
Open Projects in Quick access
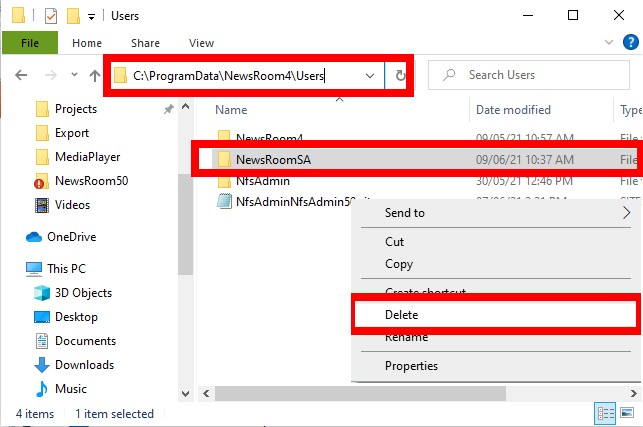click(76, 109)
